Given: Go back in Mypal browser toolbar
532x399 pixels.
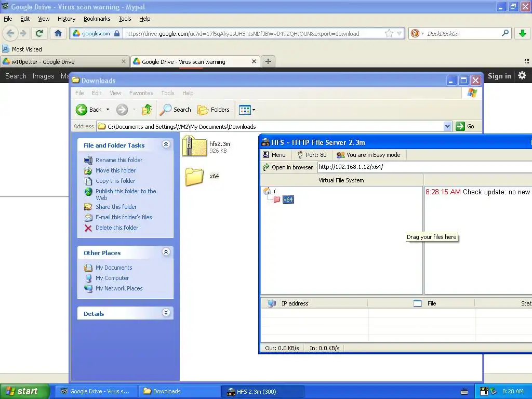Looking at the screenshot, I should pos(10,33).
